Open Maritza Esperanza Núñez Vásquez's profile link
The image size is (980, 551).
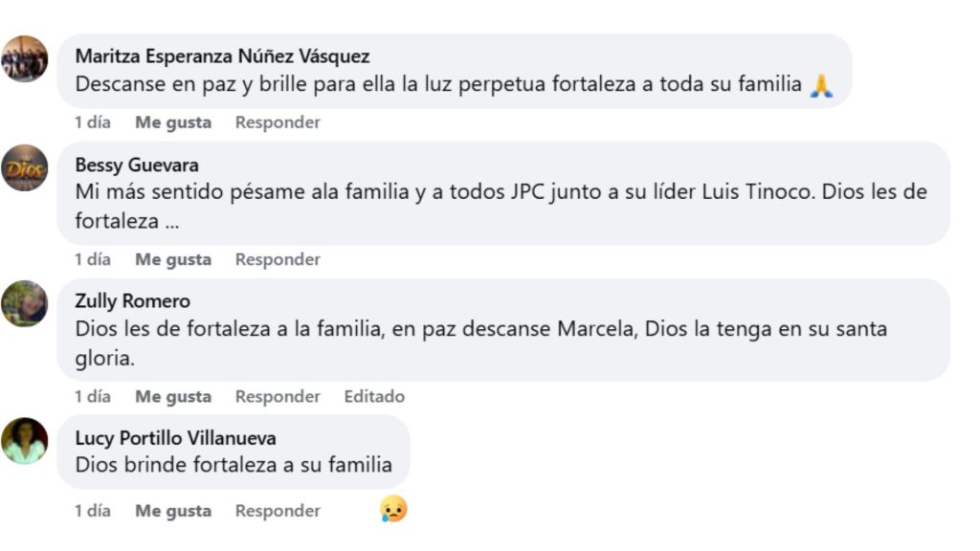(x=222, y=55)
